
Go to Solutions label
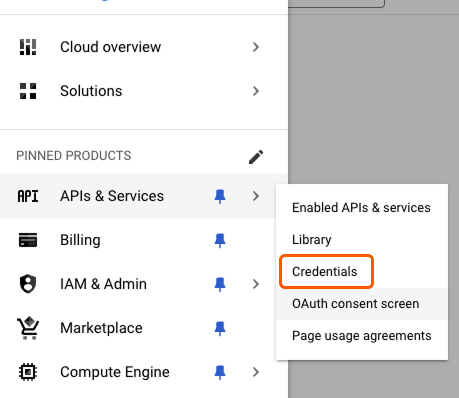pyautogui.click(x=91, y=91)
